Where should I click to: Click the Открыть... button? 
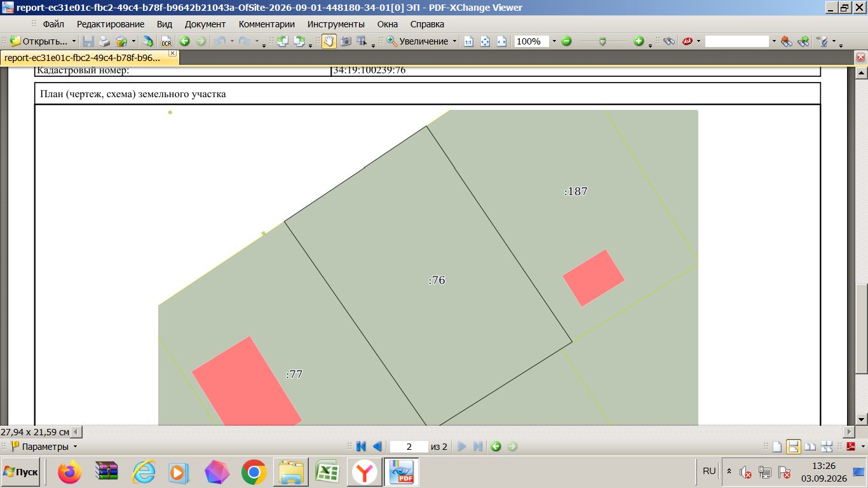[x=39, y=41]
